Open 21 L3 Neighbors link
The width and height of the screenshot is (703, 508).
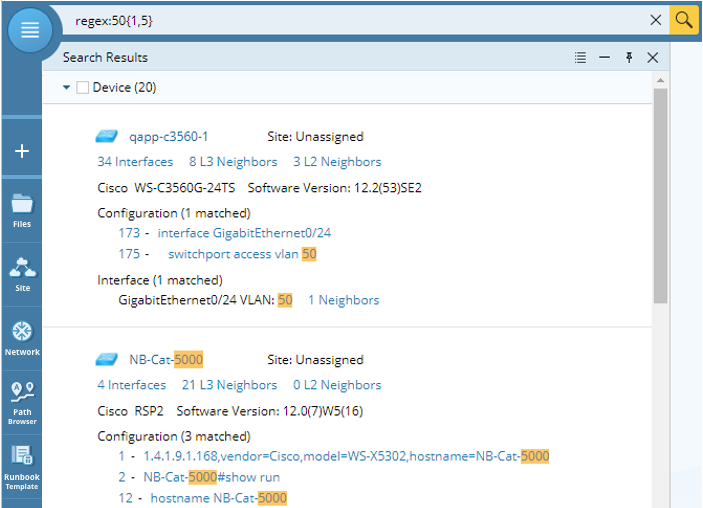(x=229, y=385)
